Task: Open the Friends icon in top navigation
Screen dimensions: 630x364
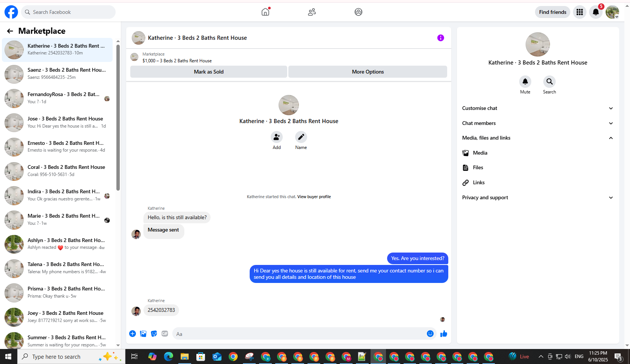Action: 312,12
